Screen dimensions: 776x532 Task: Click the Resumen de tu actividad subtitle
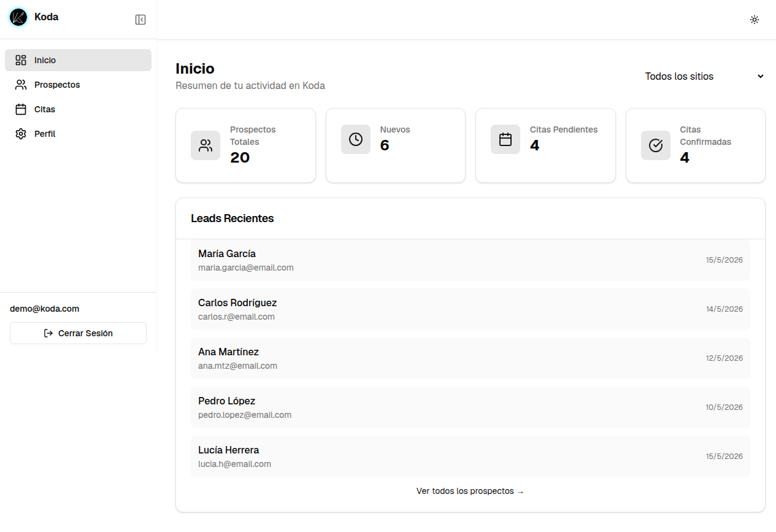coord(250,86)
